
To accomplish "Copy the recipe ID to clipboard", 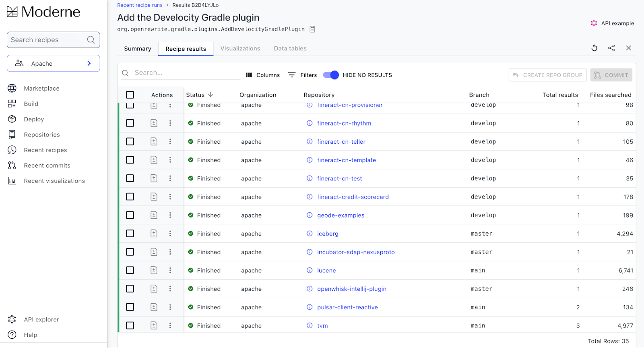I will point(312,29).
